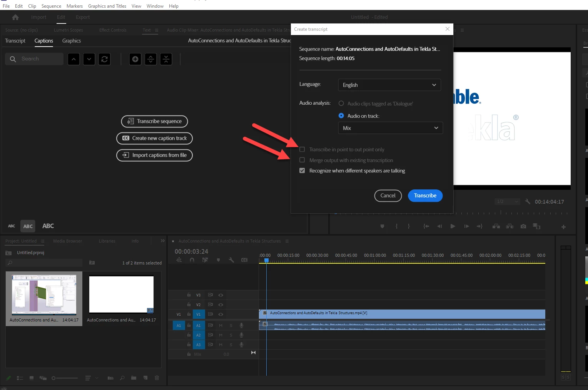Switch to Graphics tab in Text panel
This screenshot has width=588, height=390.
[x=72, y=41]
